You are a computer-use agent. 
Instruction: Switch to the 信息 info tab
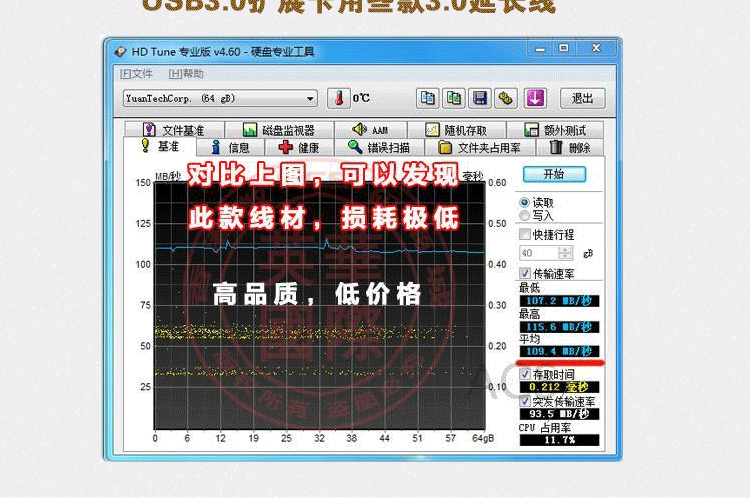tap(231, 147)
